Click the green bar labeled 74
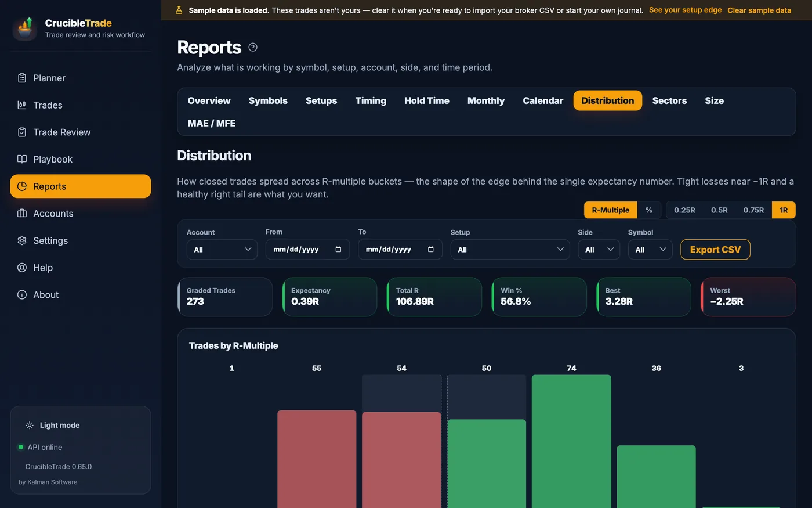812x508 pixels. (571, 441)
